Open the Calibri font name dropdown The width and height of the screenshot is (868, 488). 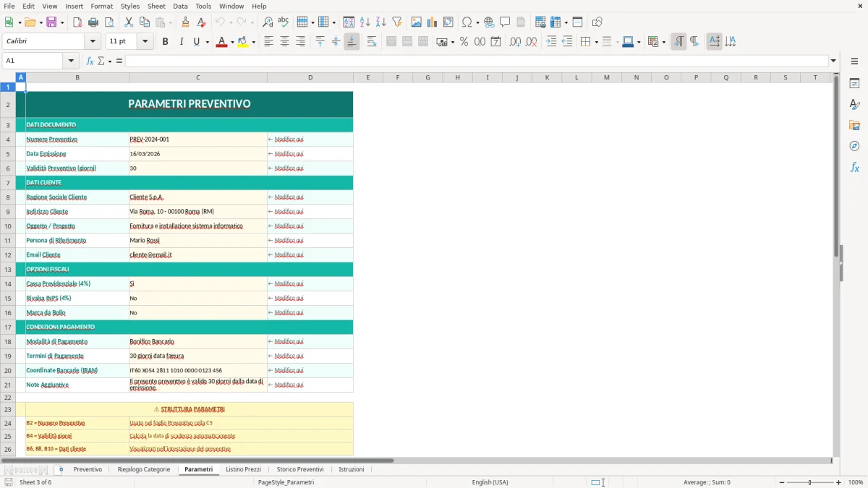[x=93, y=42]
